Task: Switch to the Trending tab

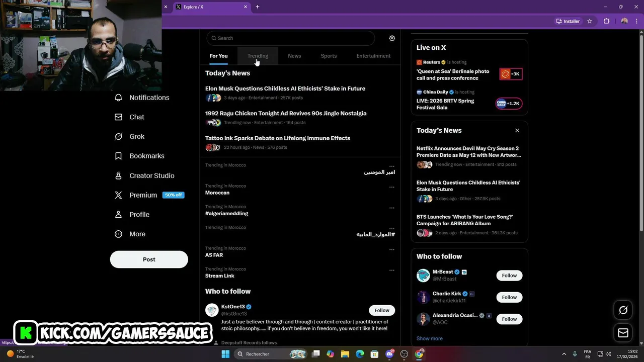Action: point(258,56)
